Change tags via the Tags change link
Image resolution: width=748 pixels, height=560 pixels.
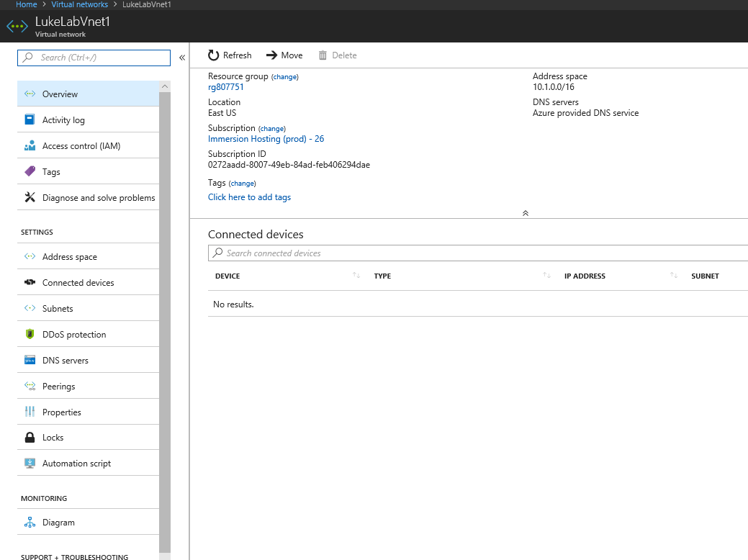coord(243,183)
